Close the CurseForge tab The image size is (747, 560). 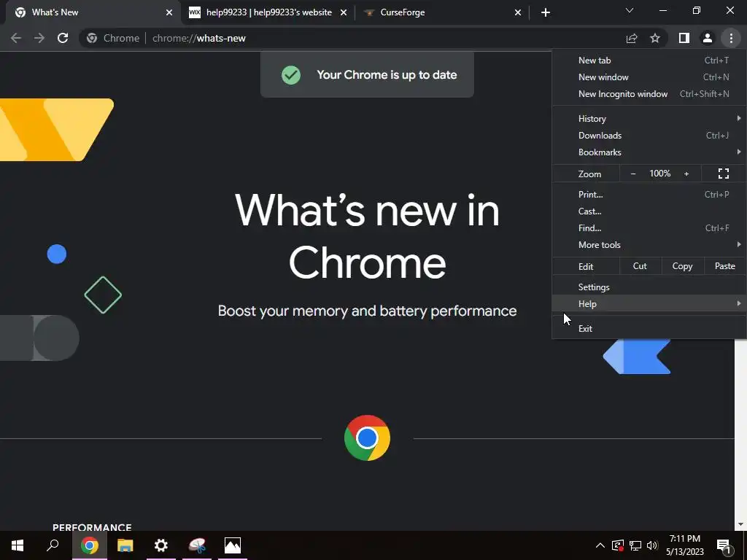pyautogui.click(x=518, y=12)
